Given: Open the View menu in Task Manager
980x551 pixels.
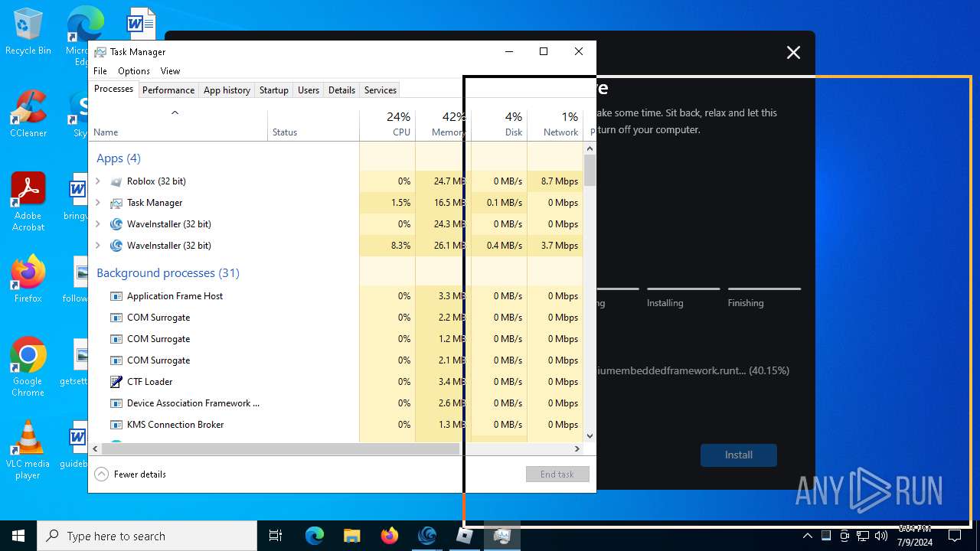Looking at the screenshot, I should pos(170,70).
